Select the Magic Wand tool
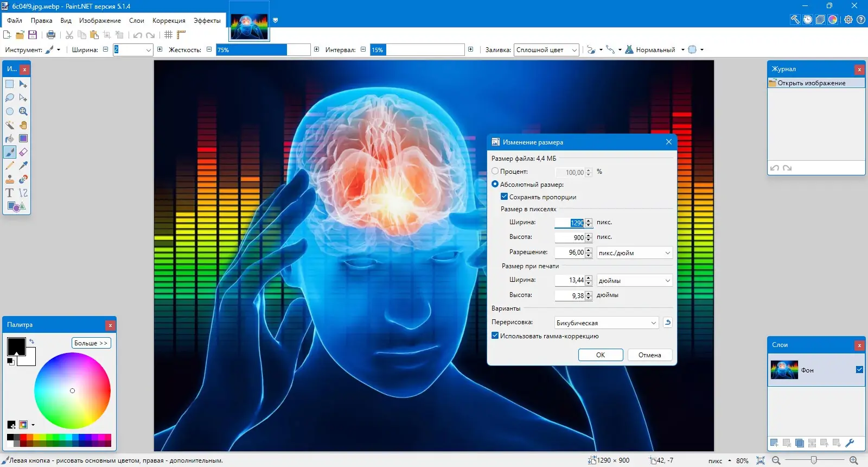 [10, 125]
